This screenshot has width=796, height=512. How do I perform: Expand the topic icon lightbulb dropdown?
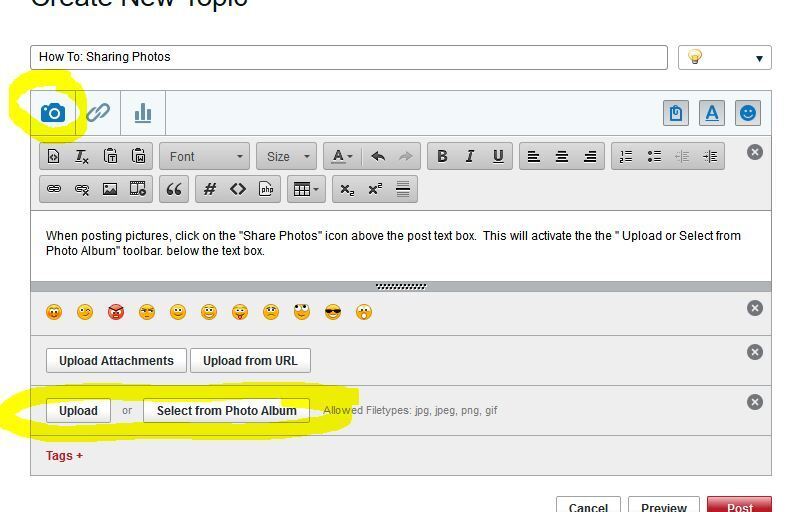(x=724, y=58)
